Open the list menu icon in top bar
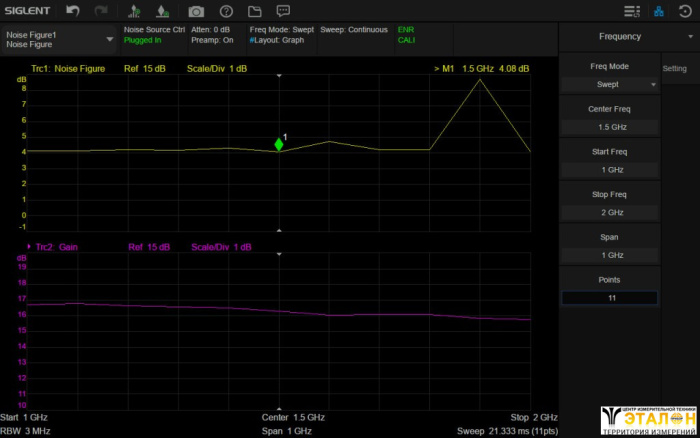Viewport: 700px width, 438px height. pyautogui.click(x=631, y=11)
